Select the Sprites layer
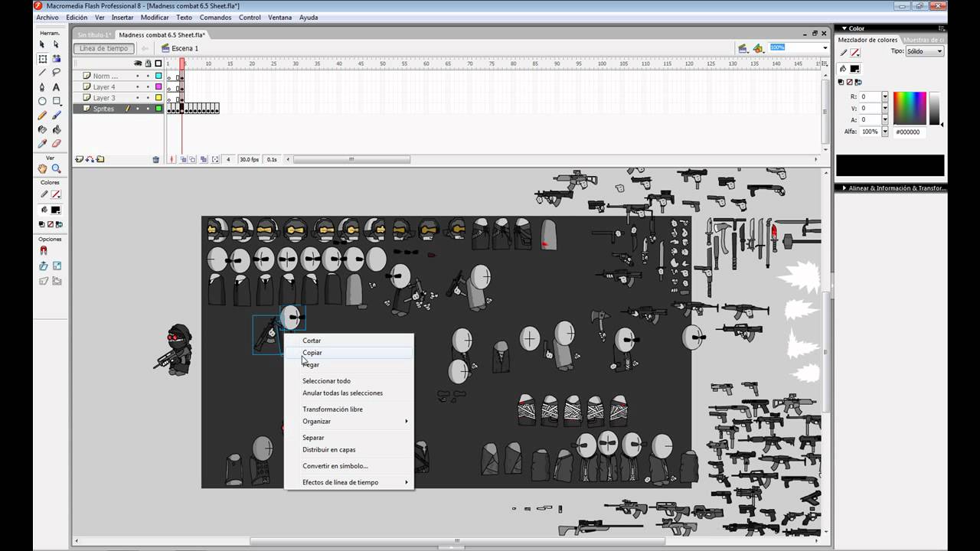This screenshot has height=551, width=980. pos(104,109)
